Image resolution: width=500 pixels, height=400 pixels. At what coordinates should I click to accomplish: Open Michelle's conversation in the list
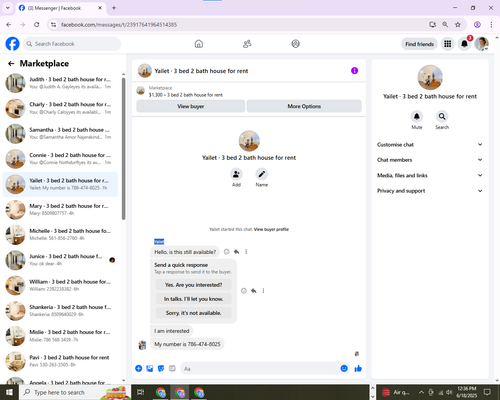(60, 235)
